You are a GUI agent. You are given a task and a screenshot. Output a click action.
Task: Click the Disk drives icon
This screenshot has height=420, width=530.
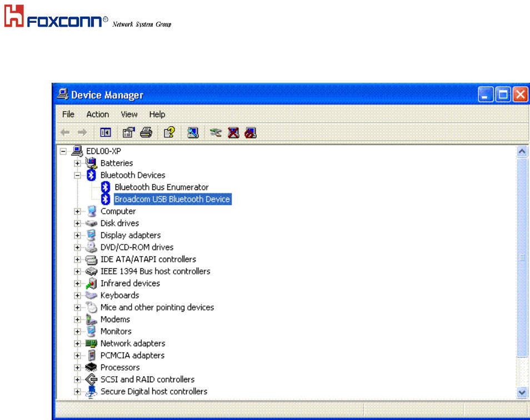[91, 223]
